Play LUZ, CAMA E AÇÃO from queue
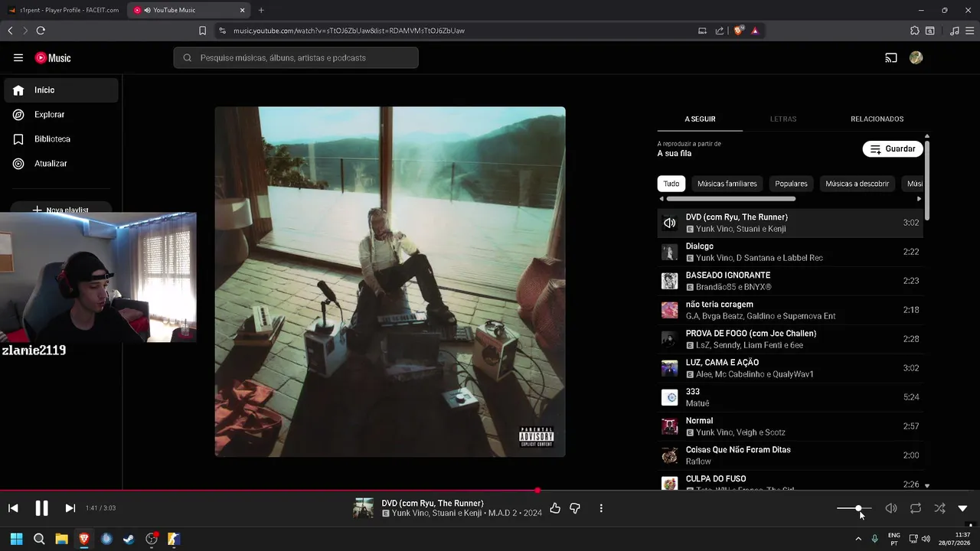 790,368
